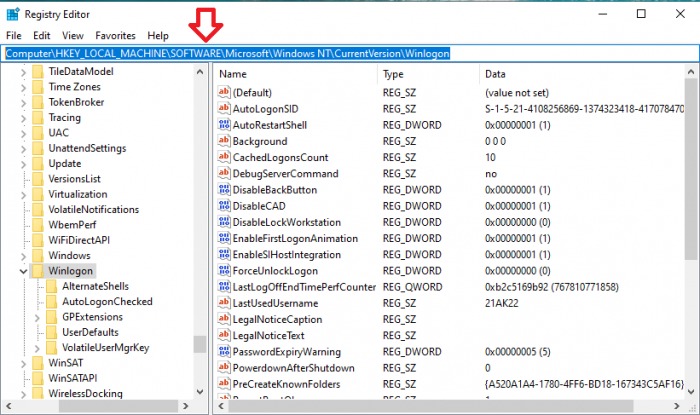Image resolution: width=700 pixels, height=415 pixels.
Task: Click the string icon beside CachedLogonsCount
Action: coord(224,157)
